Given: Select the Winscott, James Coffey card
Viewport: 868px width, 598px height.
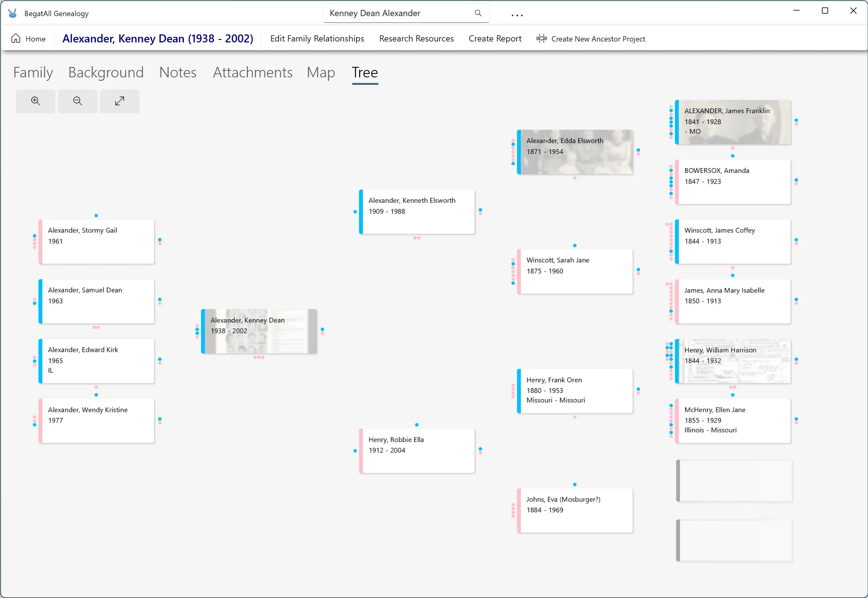Looking at the screenshot, I should coord(733,242).
